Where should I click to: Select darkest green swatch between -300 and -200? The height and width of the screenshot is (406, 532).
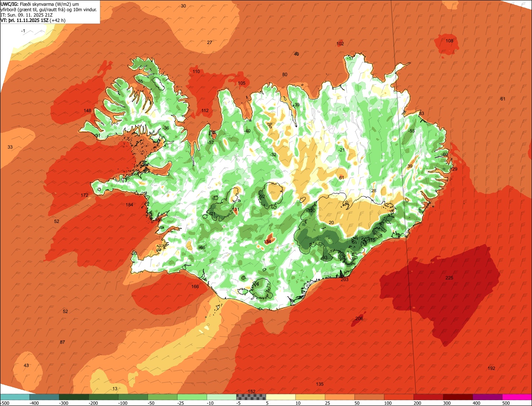click(74, 397)
